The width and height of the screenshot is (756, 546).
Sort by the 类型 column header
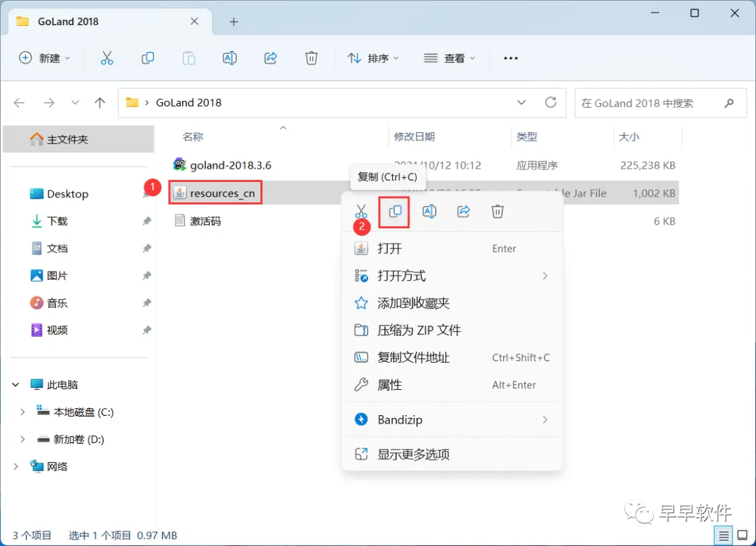point(526,137)
